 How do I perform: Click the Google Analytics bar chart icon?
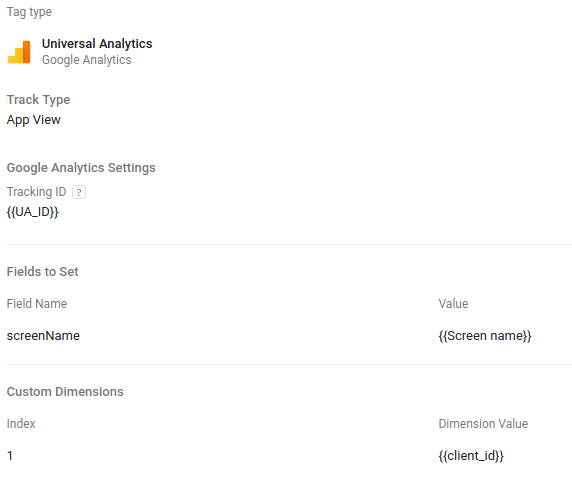point(19,52)
